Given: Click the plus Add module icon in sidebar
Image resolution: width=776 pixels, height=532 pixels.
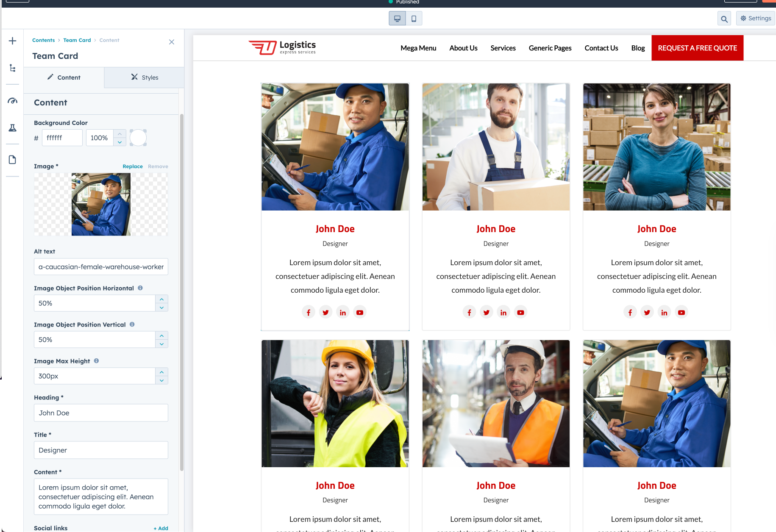Looking at the screenshot, I should [x=13, y=41].
